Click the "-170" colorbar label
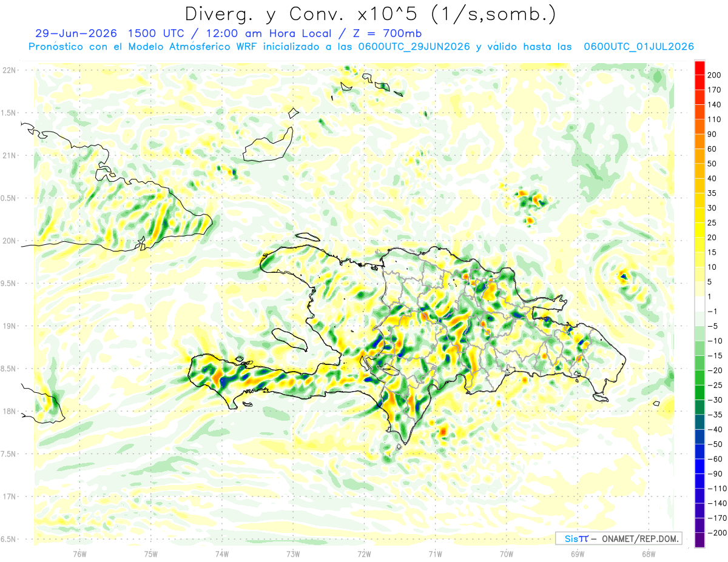 pyautogui.click(x=717, y=519)
